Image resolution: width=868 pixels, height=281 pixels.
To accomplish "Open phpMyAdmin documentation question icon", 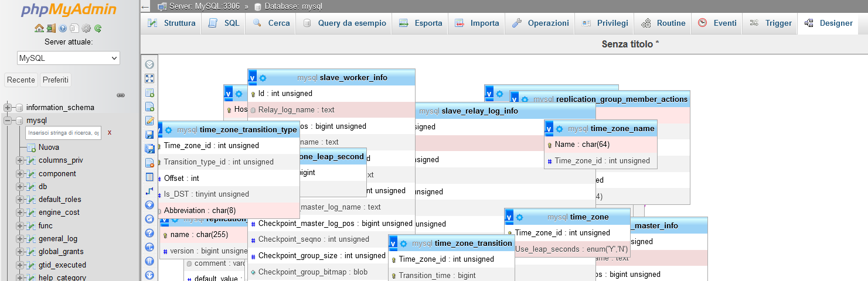I will 63,28.
